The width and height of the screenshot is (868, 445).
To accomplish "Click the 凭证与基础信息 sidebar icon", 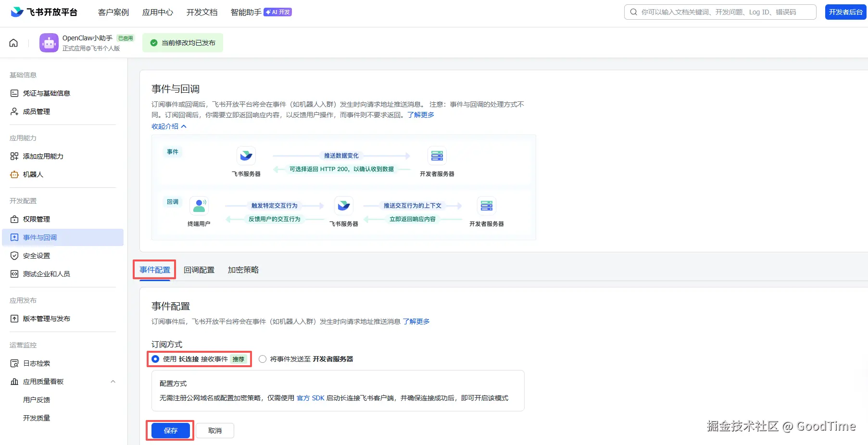I will point(14,93).
